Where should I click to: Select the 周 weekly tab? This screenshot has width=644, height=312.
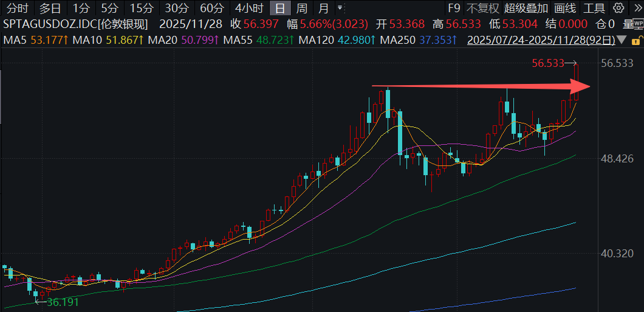[x=302, y=8]
